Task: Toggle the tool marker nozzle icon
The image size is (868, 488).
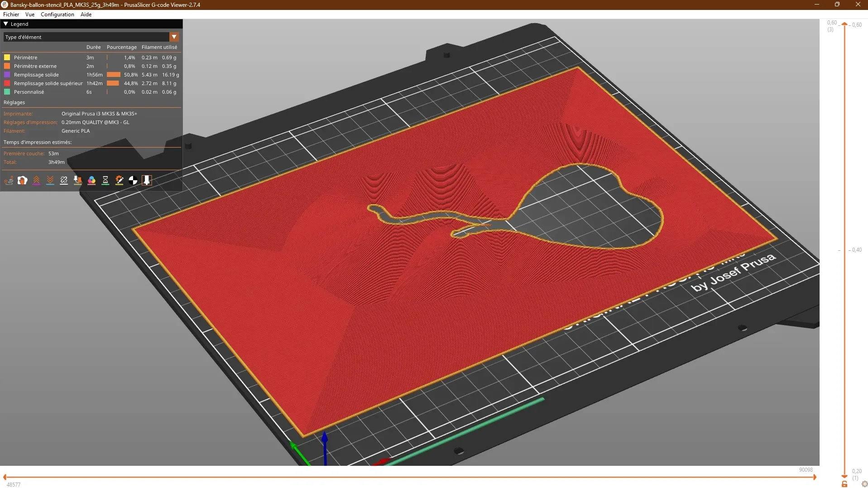Action: click(147, 181)
